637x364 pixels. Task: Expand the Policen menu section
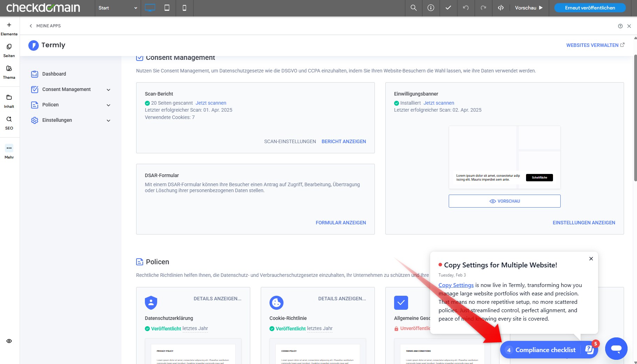click(108, 105)
